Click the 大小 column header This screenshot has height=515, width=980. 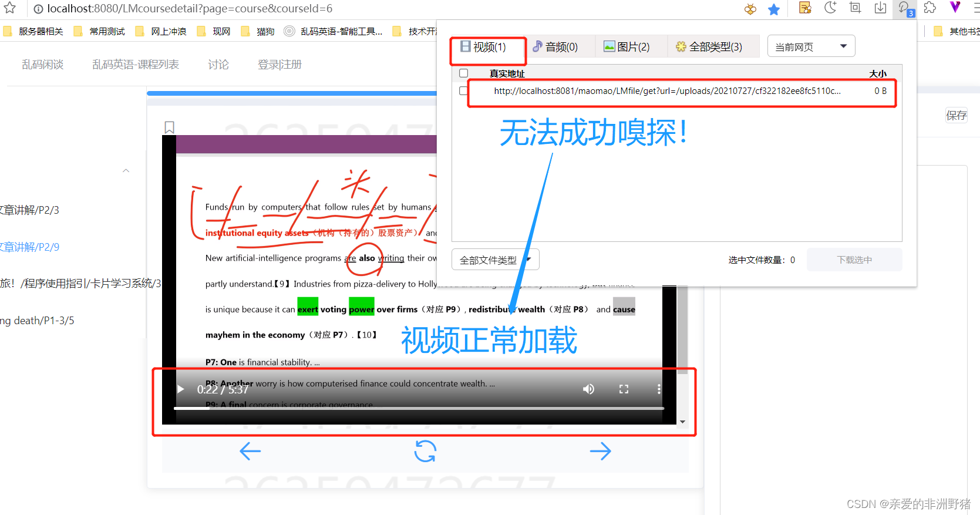tap(878, 73)
